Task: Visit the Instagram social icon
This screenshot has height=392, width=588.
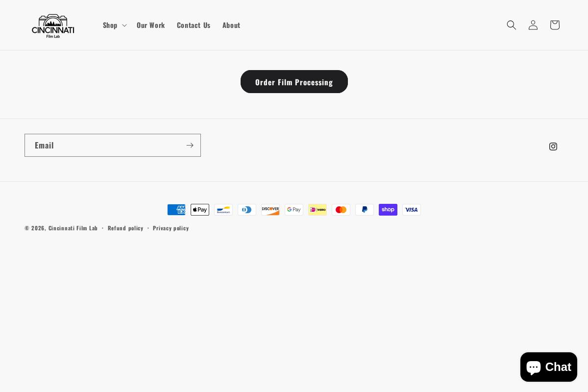Action: tap(553, 147)
